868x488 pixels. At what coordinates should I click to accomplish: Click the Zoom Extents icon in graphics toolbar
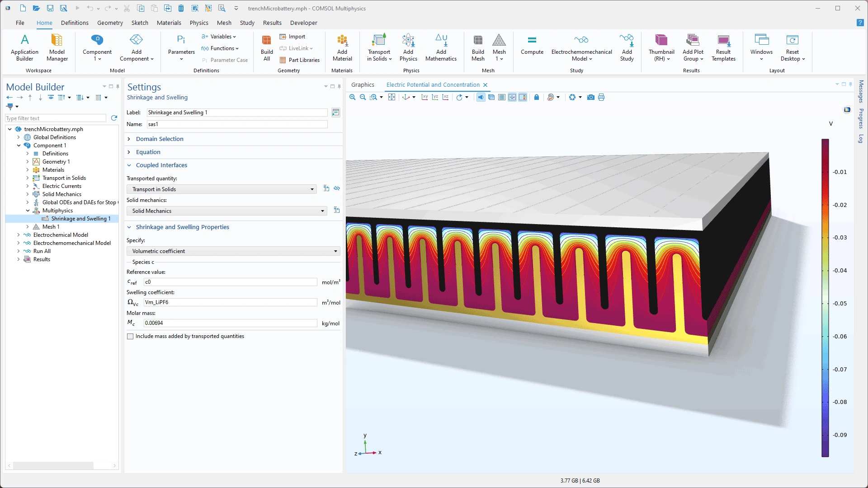click(392, 97)
